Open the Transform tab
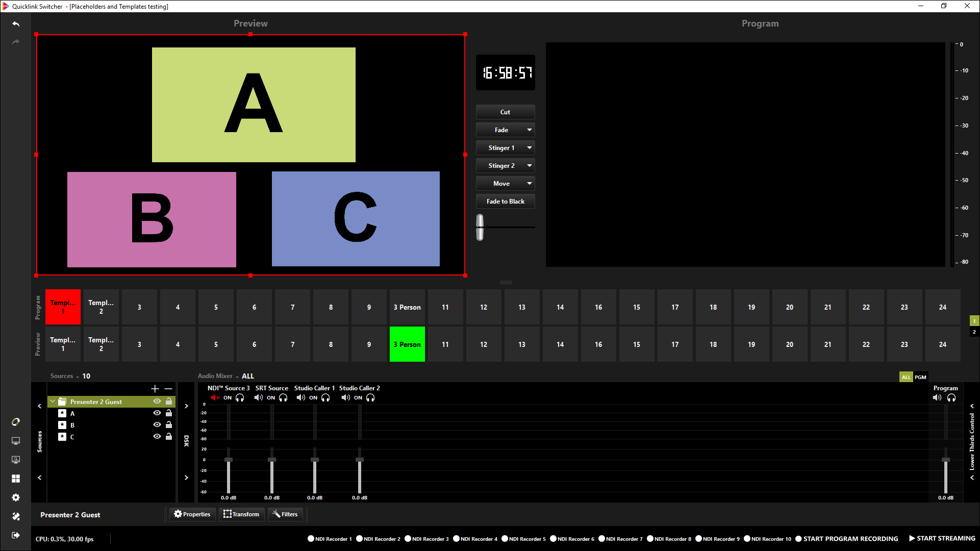 coord(241,514)
